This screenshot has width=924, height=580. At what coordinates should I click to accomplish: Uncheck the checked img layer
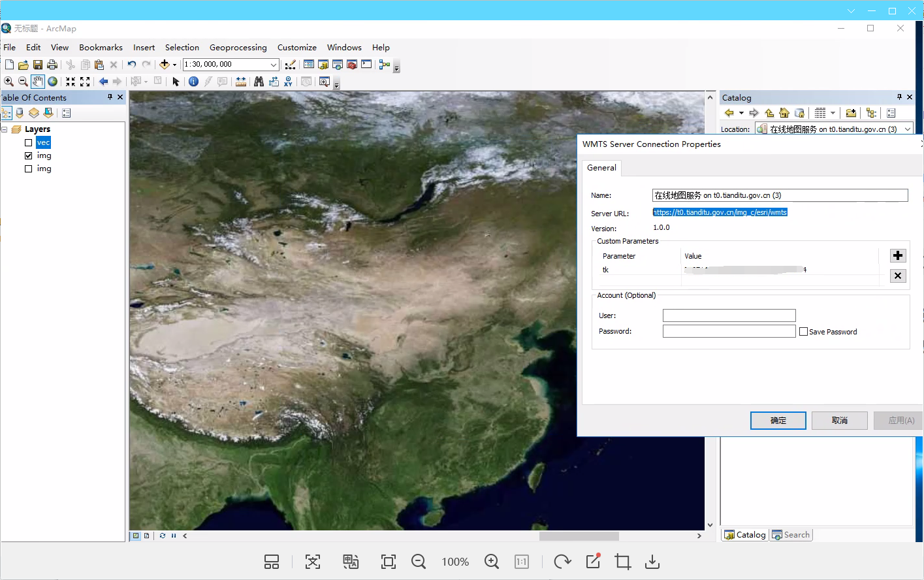point(28,155)
